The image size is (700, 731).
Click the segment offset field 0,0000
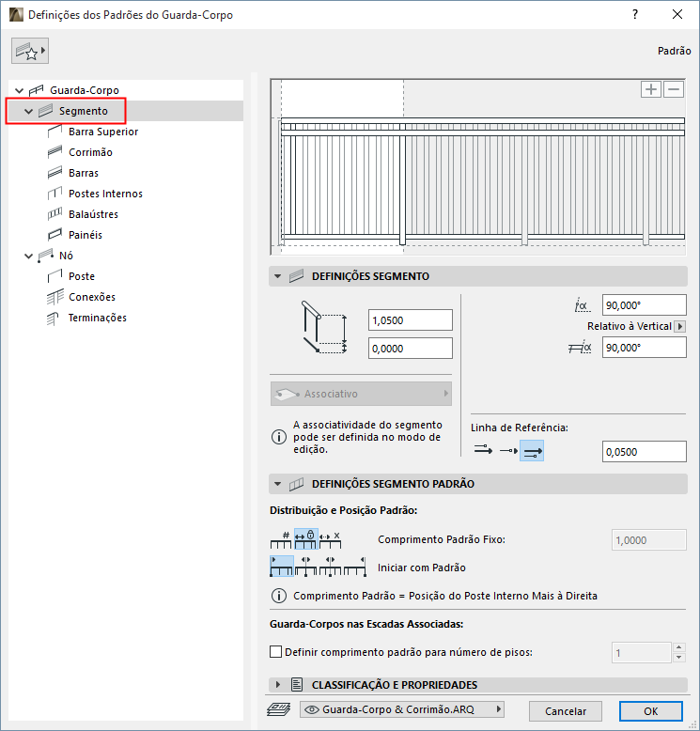coord(411,349)
